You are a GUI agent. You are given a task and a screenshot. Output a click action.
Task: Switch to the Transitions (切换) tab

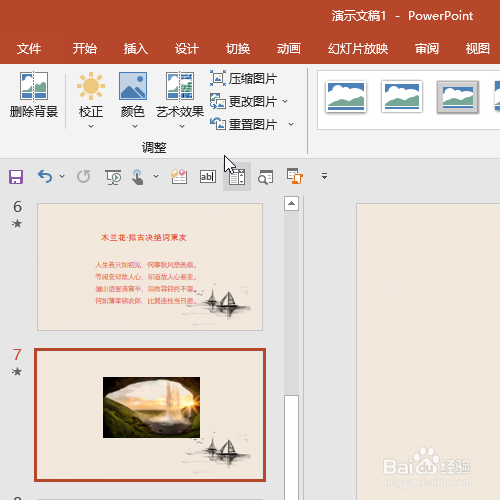(x=238, y=49)
